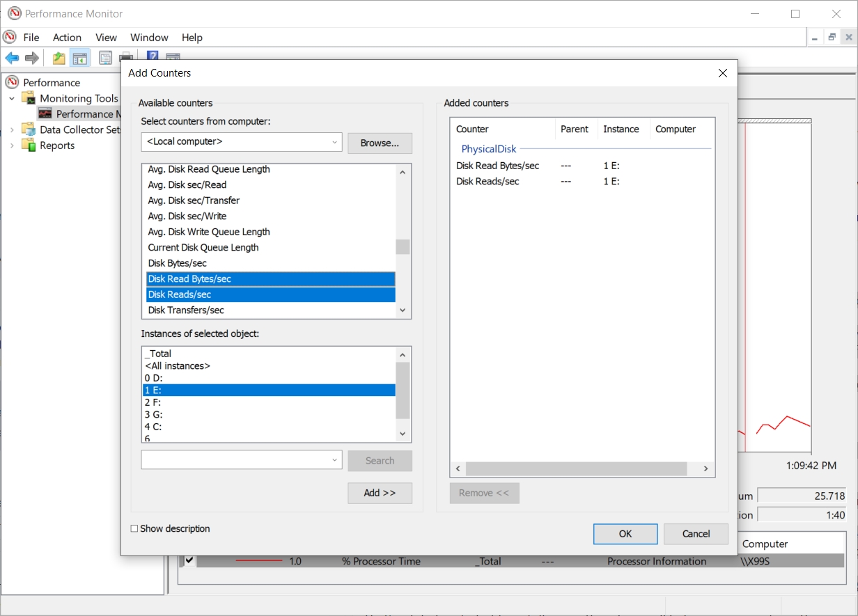The image size is (858, 616).
Task: Select Disk Read Bytes/sec row in added counters
Action: coord(582,166)
